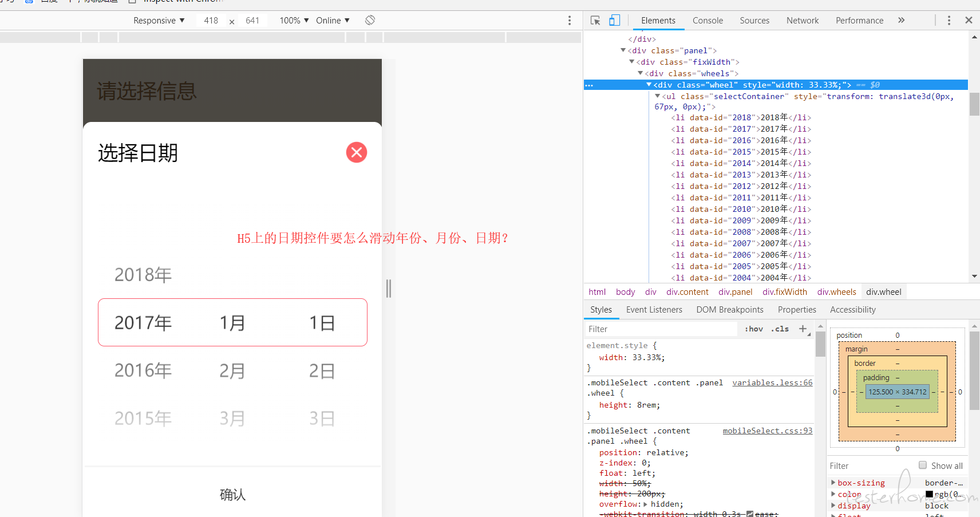Collapse the div class wheels node
The image size is (980, 517).
[x=641, y=73]
